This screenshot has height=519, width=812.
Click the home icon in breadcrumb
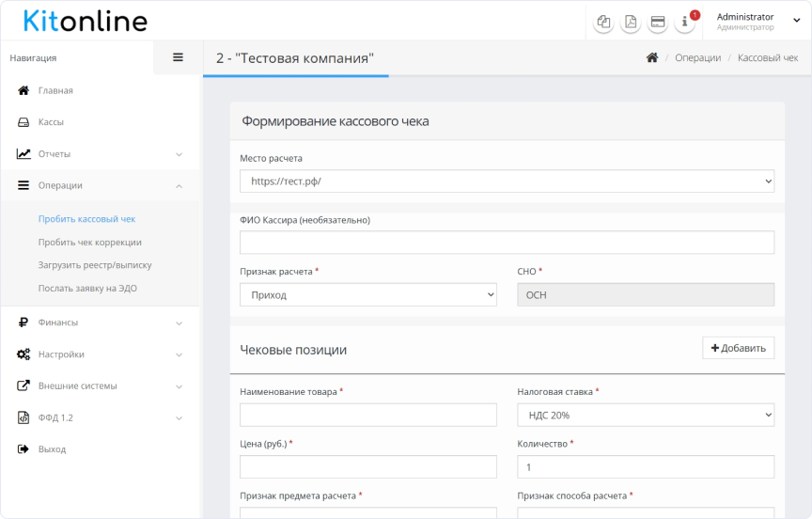tap(652, 58)
